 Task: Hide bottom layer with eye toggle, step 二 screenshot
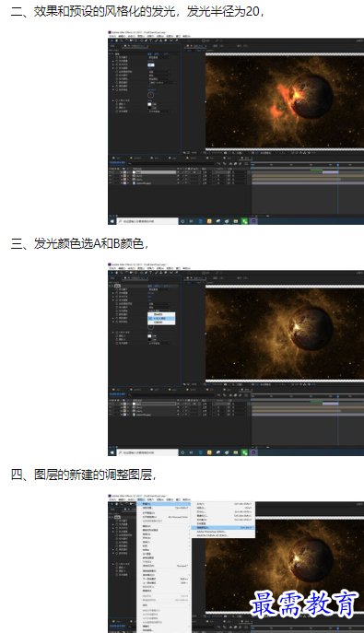click(111, 182)
